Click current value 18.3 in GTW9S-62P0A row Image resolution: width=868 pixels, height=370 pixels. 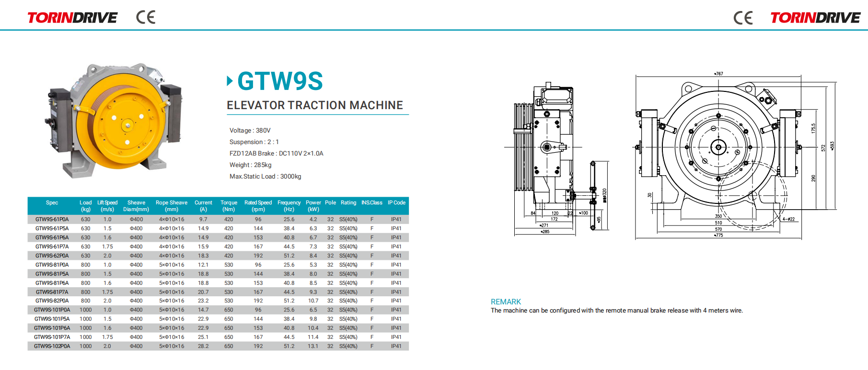click(x=203, y=256)
